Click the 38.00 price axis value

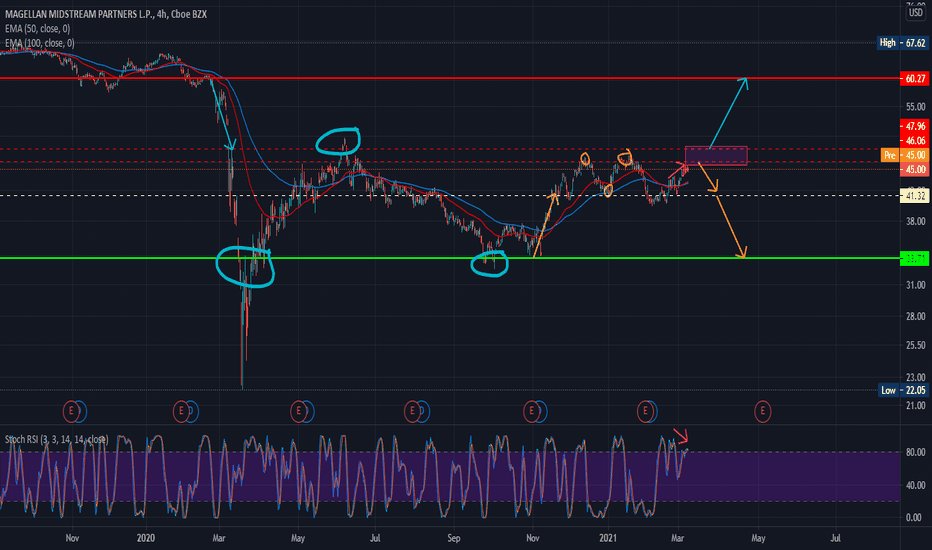pyautogui.click(x=916, y=221)
